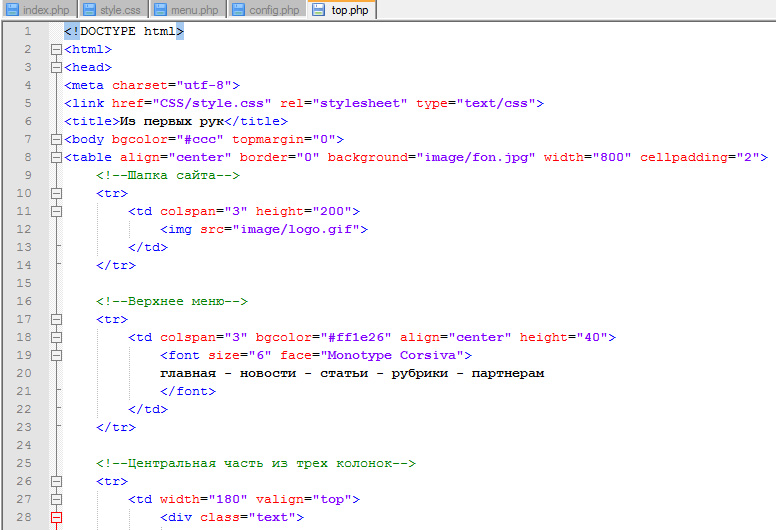Collapse the td bgcolor fold on line 18
Image resolution: width=776 pixels, height=530 pixels.
56,337
